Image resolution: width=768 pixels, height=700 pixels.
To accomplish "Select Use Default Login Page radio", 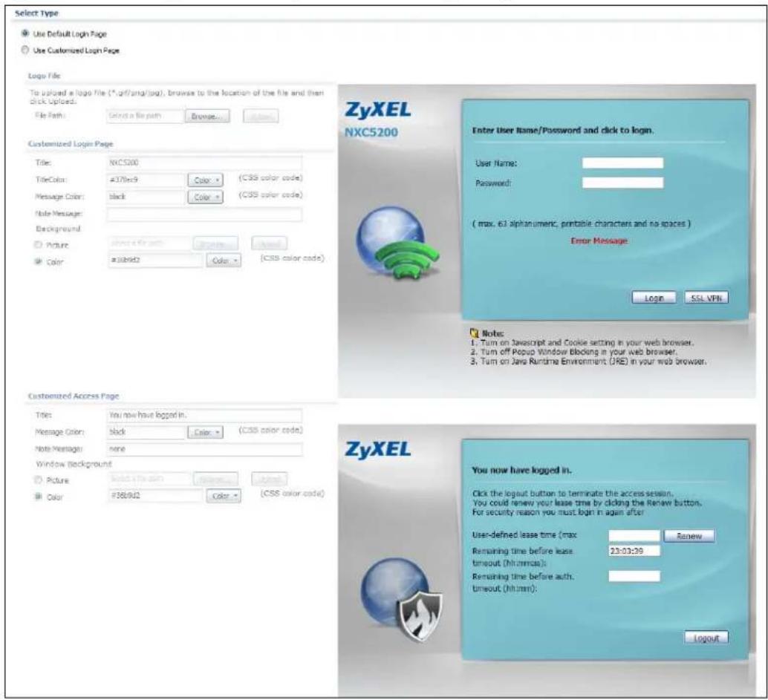I will click(25, 33).
